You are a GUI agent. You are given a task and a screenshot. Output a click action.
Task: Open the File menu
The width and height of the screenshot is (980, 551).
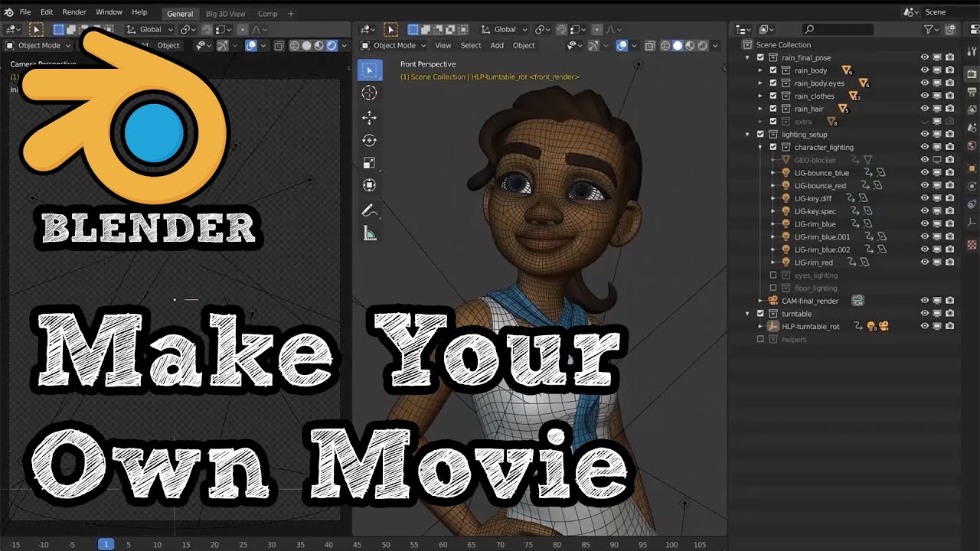25,12
